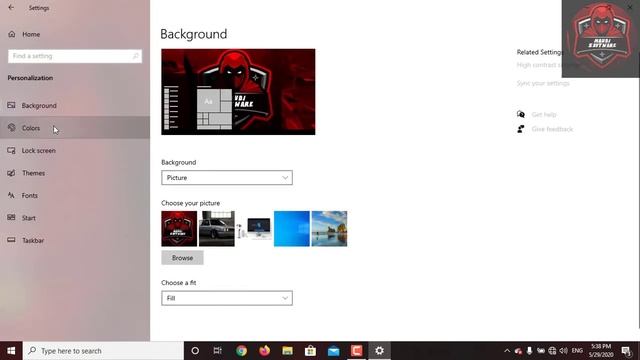
Task: Click the taskbar Type here to search box
Action: [x=103, y=351]
